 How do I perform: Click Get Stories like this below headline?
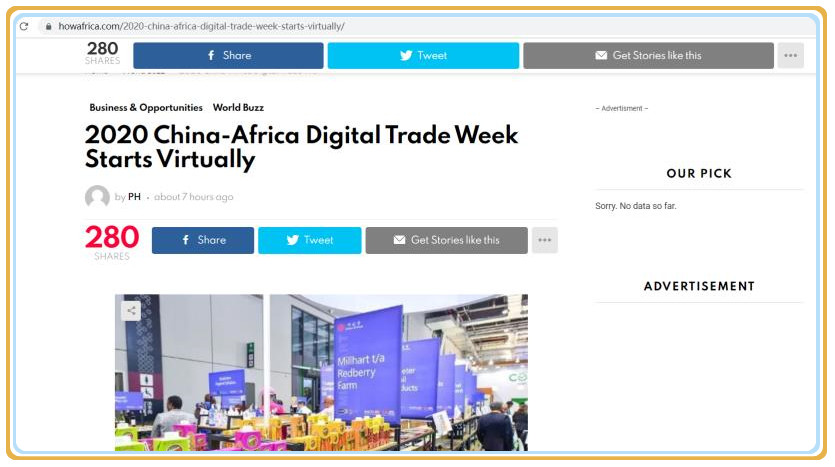click(446, 240)
